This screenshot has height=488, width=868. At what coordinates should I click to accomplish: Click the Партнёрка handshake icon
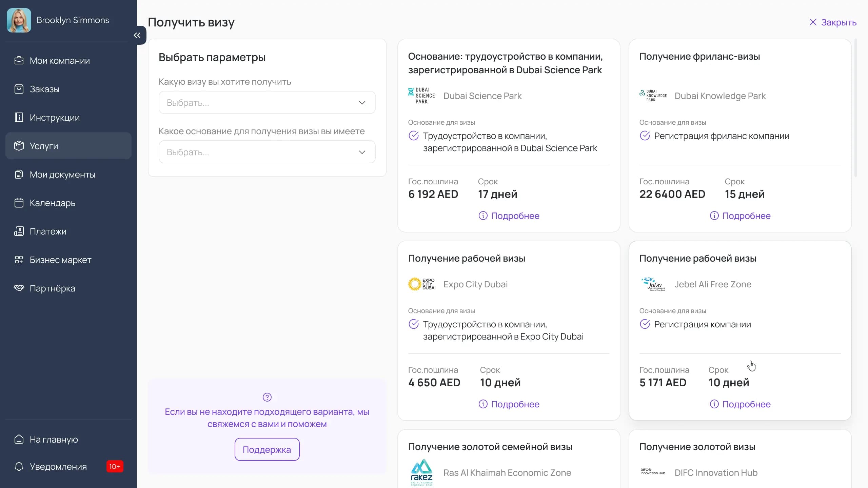[19, 288]
